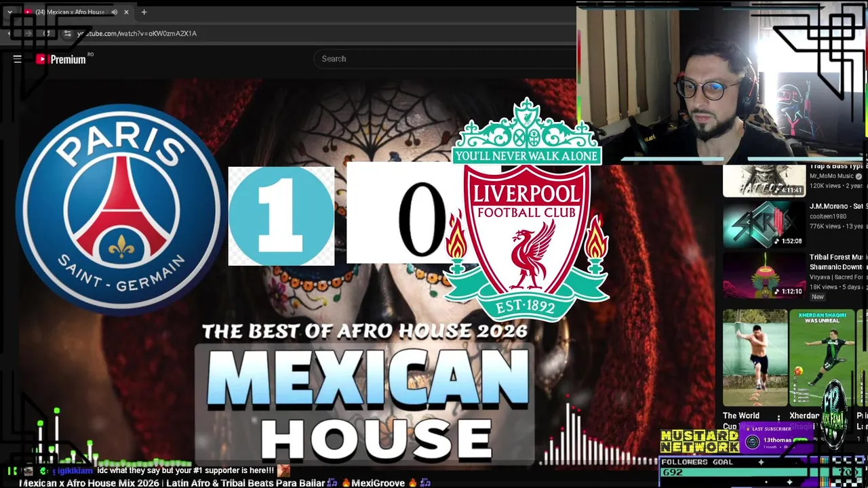Mute the tab via its speaker icon

(x=114, y=12)
